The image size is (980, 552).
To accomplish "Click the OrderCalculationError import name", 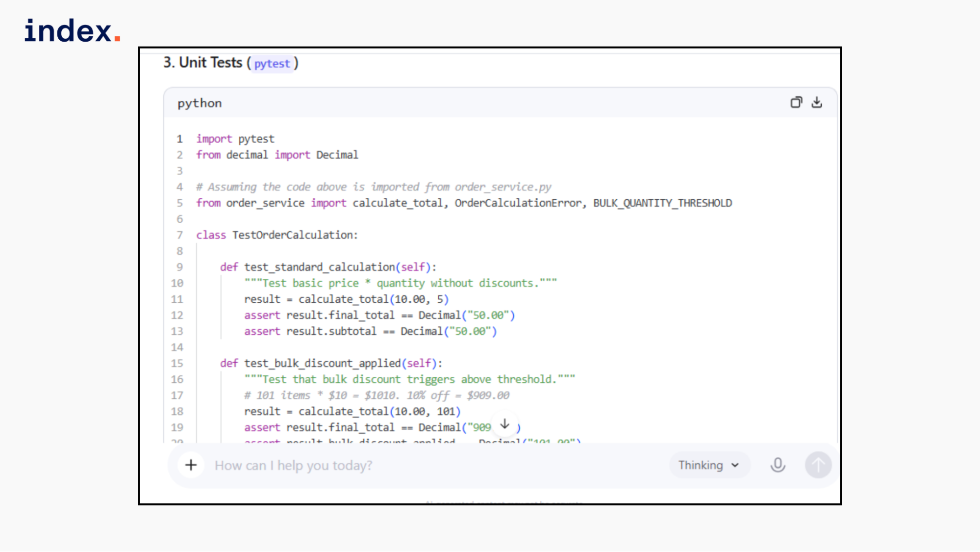I will click(x=518, y=203).
